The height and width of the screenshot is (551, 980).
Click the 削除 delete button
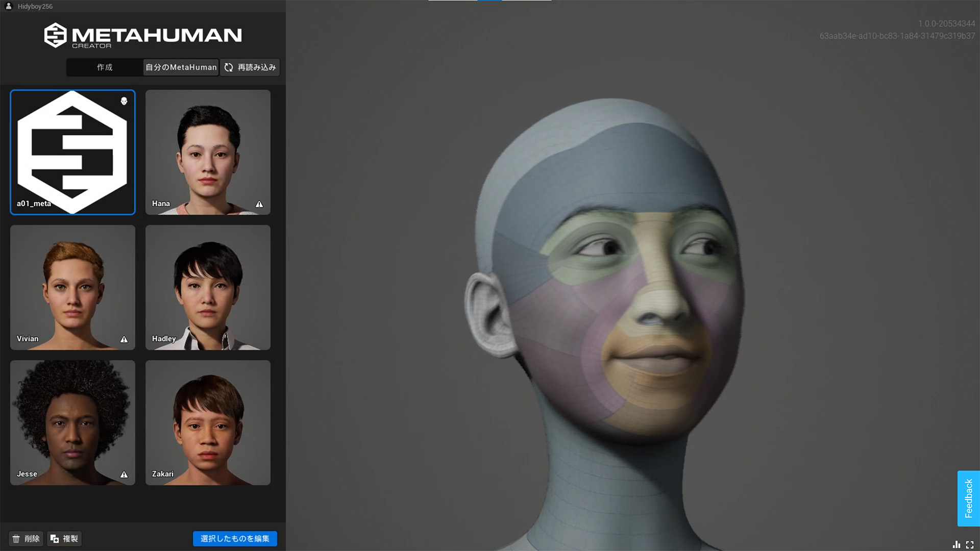point(26,539)
